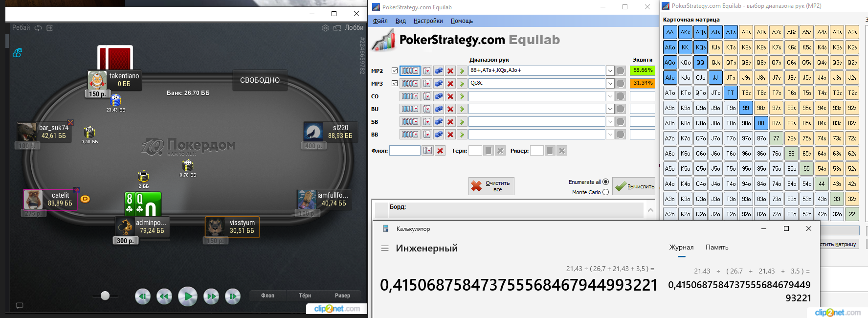Expand the MP2 range dropdown
Screen dimensions: 868x318
pyautogui.click(x=610, y=71)
